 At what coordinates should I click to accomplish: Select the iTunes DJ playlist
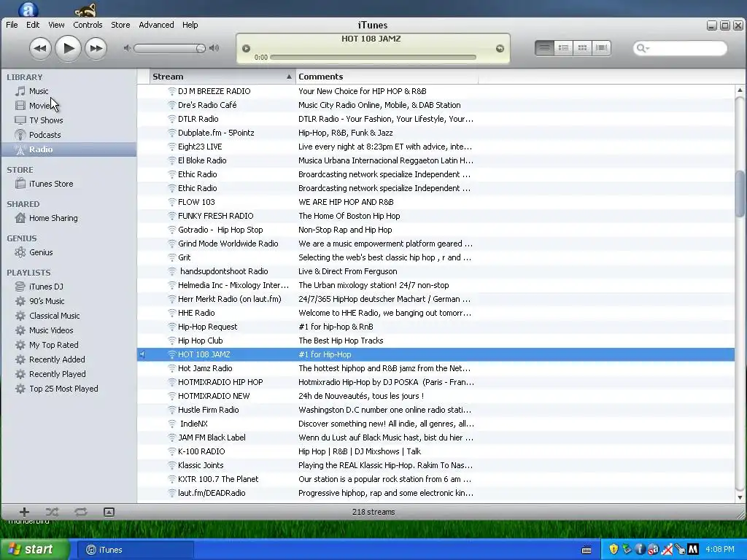click(69, 287)
